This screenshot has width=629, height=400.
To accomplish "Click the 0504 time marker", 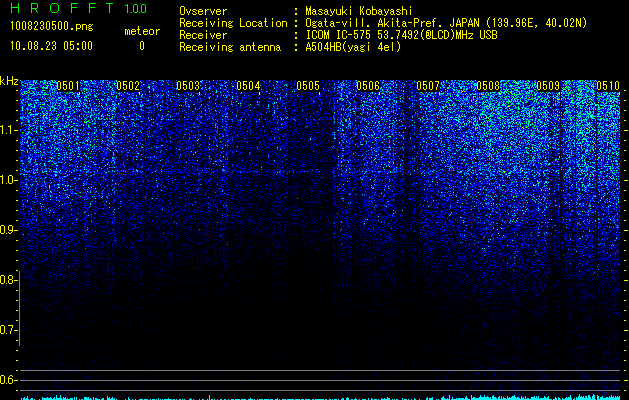I will tap(248, 86).
